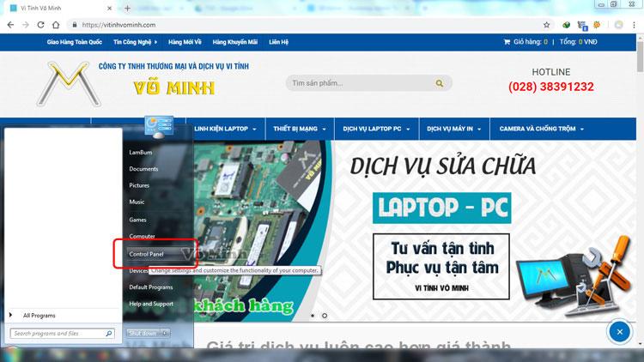Screen dimensions: 644x362
Task: Click the hotline number (028) 38391232
Action: (551, 87)
